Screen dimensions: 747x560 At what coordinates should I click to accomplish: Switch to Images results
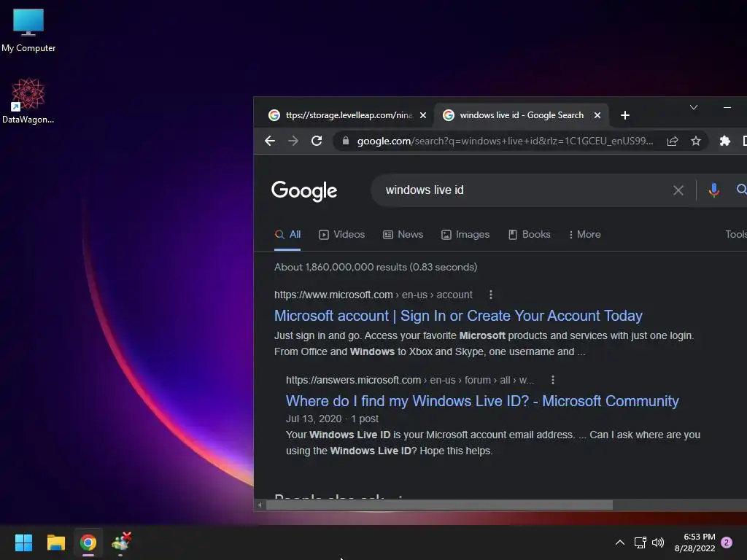(x=465, y=235)
